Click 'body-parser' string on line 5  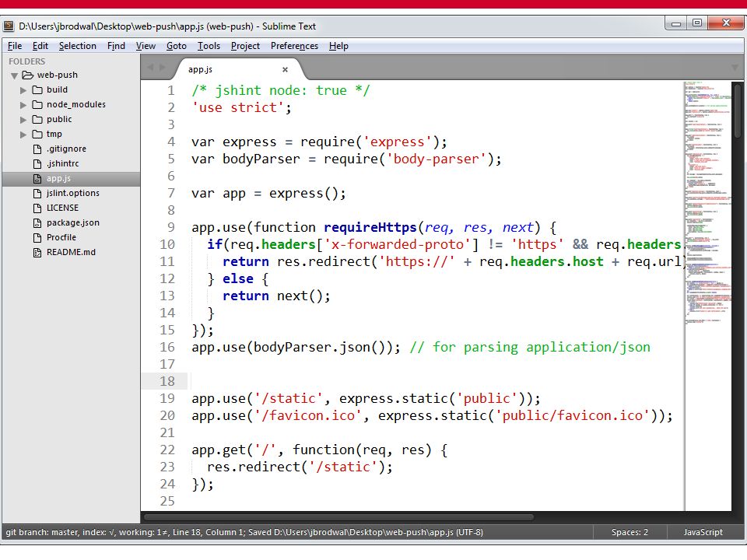(x=436, y=159)
